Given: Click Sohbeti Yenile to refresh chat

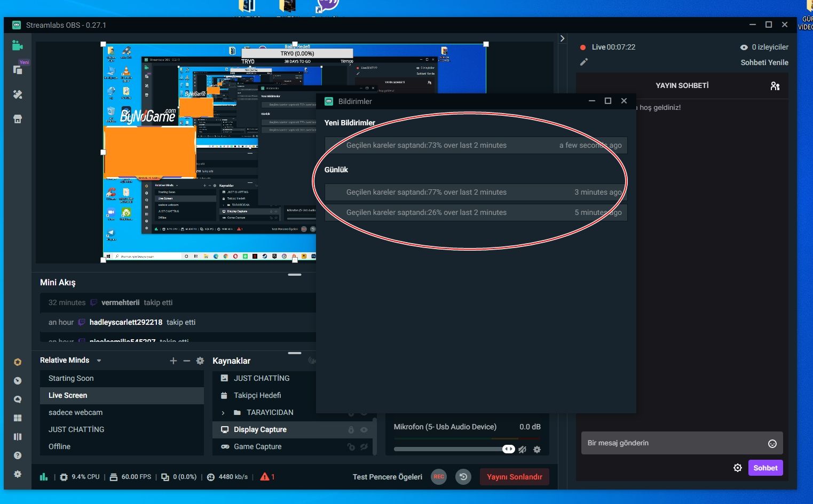Looking at the screenshot, I should coord(764,62).
